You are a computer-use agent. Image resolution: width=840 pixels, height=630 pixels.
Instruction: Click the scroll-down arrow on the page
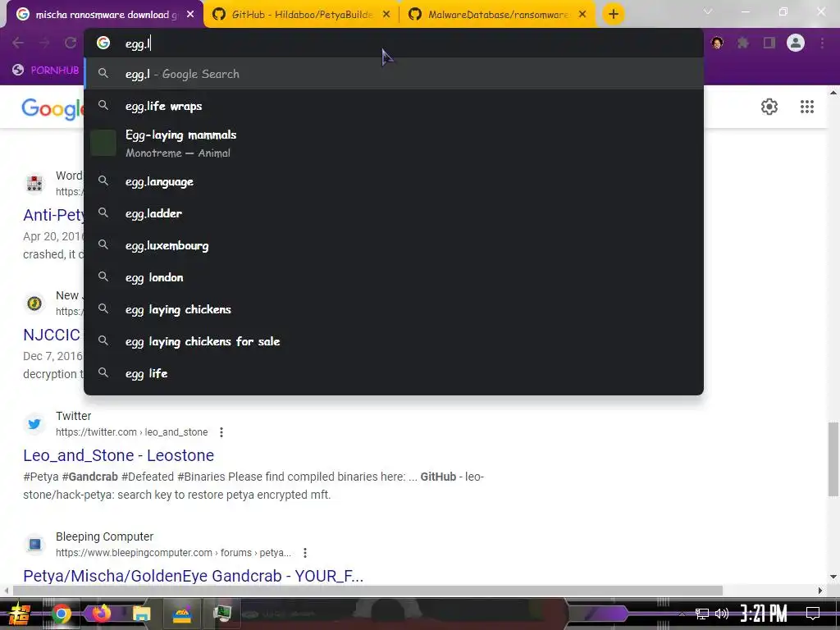[x=833, y=577]
